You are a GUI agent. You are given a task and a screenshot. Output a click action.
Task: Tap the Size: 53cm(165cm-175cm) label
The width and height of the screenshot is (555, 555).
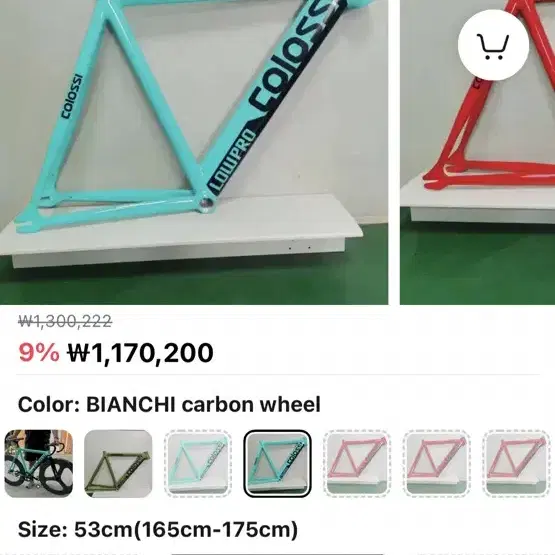158,530
